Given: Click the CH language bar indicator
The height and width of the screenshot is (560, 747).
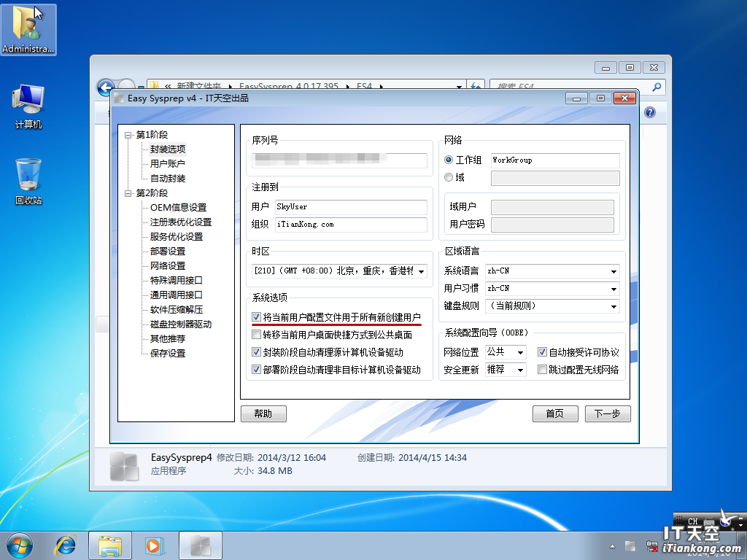Looking at the screenshot, I should tap(693, 521).
